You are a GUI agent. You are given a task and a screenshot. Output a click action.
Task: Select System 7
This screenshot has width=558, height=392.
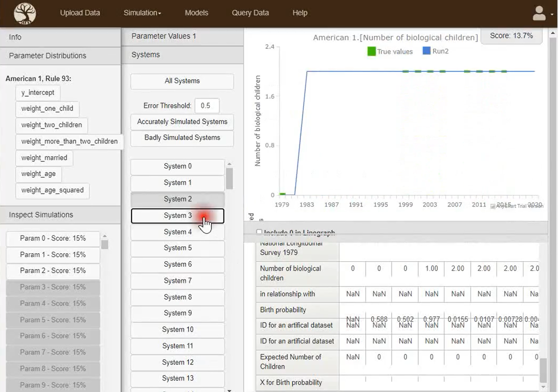(x=178, y=280)
